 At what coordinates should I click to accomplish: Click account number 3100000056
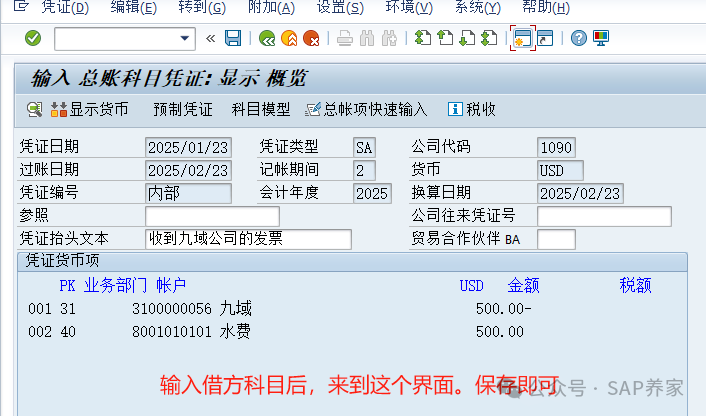[172, 309]
